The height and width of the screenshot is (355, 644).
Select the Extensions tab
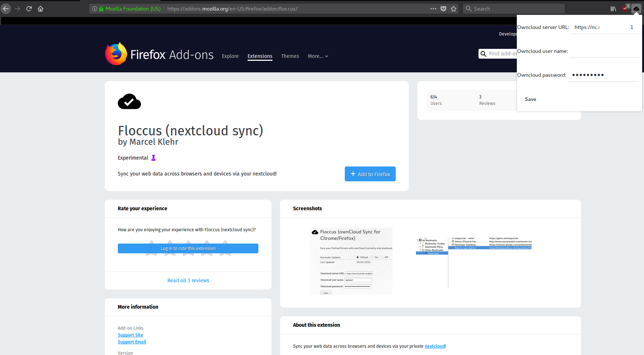click(x=260, y=56)
